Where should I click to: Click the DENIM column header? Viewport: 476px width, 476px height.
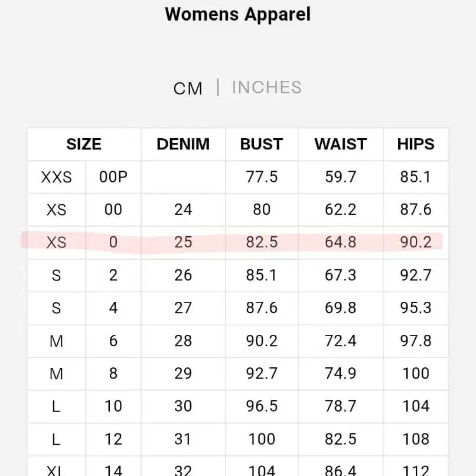pos(183,144)
